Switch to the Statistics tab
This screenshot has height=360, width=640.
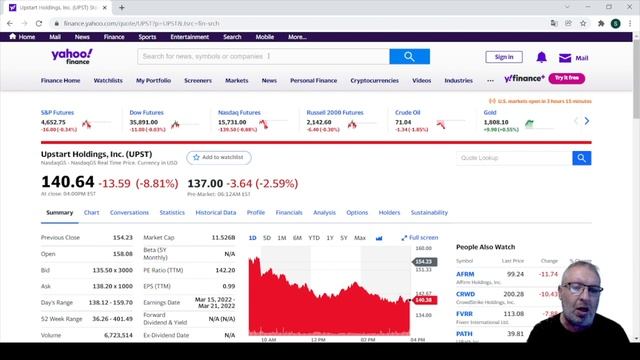pyautogui.click(x=172, y=213)
